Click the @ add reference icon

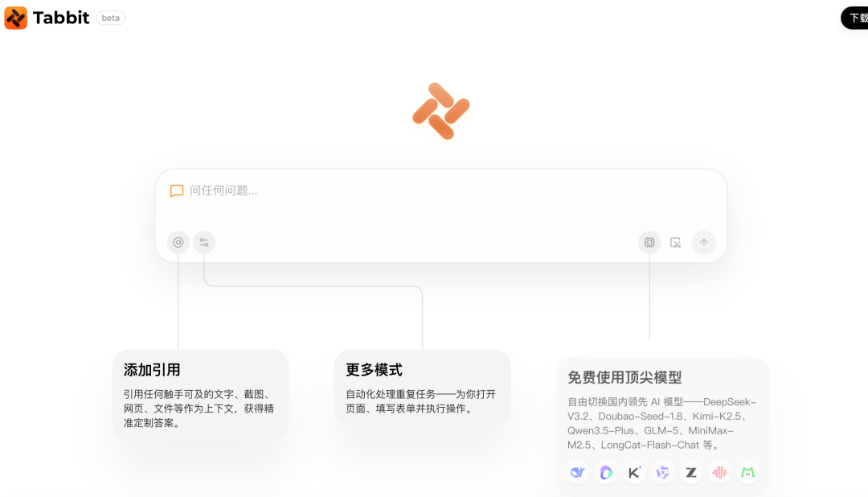(x=178, y=242)
